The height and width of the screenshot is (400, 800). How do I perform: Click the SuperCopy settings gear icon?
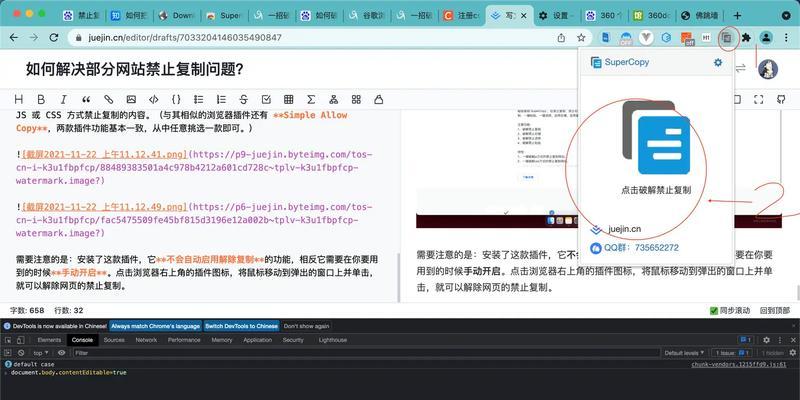(717, 62)
